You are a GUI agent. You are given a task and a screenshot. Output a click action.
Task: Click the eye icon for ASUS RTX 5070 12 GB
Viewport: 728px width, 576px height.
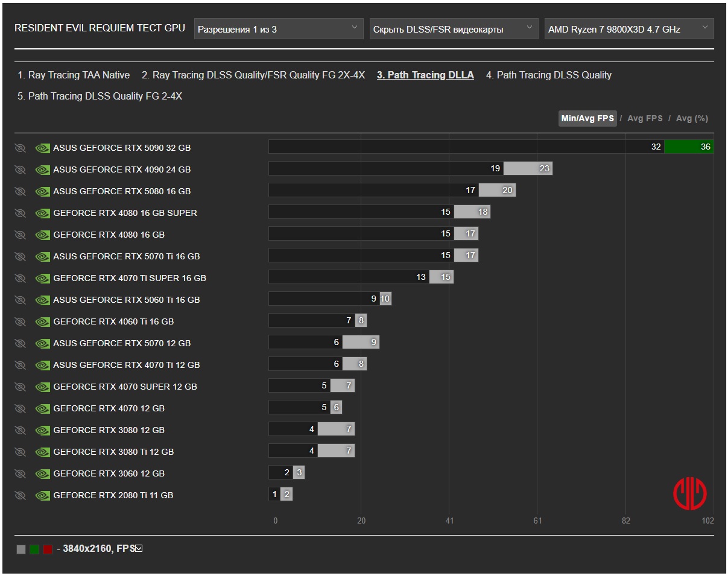pyautogui.click(x=20, y=343)
